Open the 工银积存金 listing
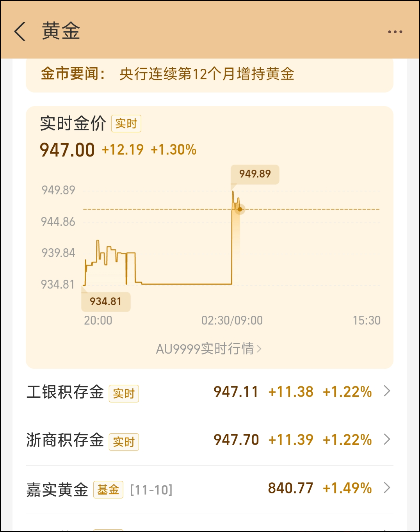The width and height of the screenshot is (420, 532). tap(210, 392)
